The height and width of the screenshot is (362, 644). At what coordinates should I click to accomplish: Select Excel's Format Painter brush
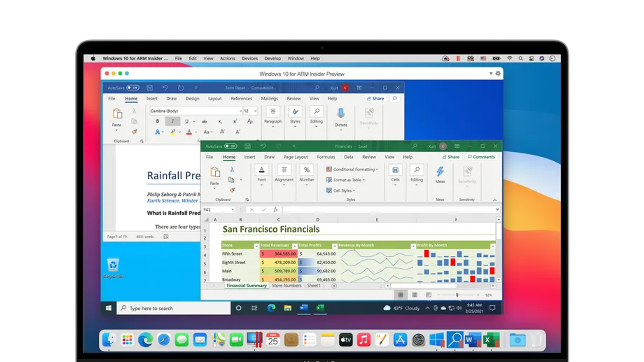(232, 190)
